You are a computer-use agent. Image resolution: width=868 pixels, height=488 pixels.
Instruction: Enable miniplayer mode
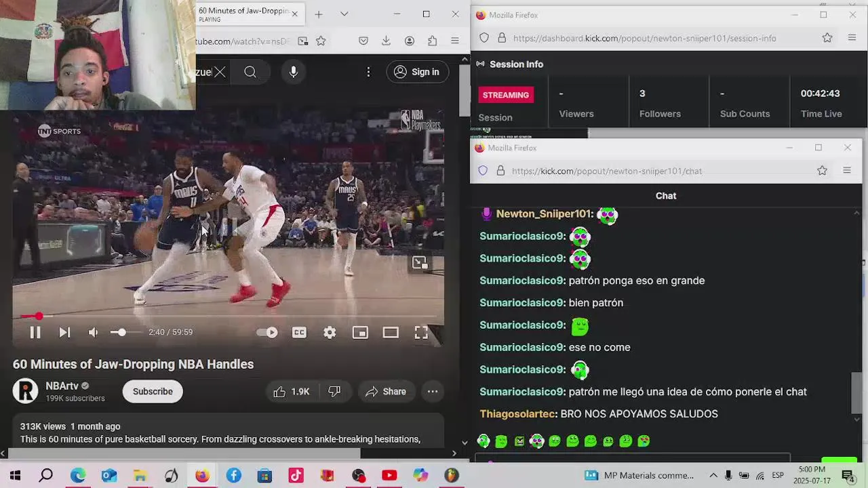coord(360,332)
